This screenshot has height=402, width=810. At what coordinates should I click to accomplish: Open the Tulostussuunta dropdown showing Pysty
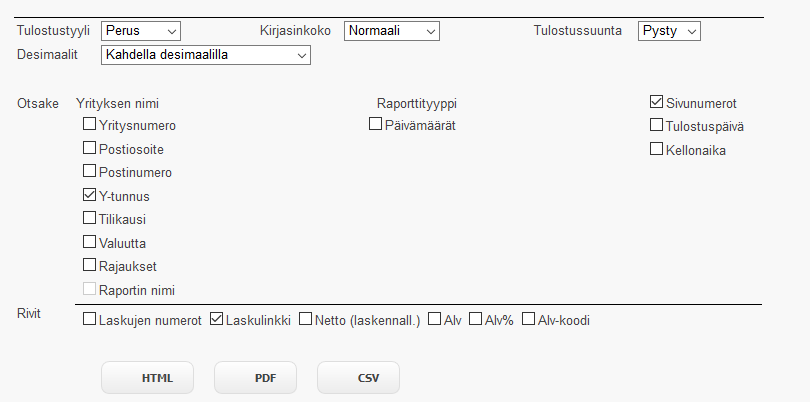[669, 31]
